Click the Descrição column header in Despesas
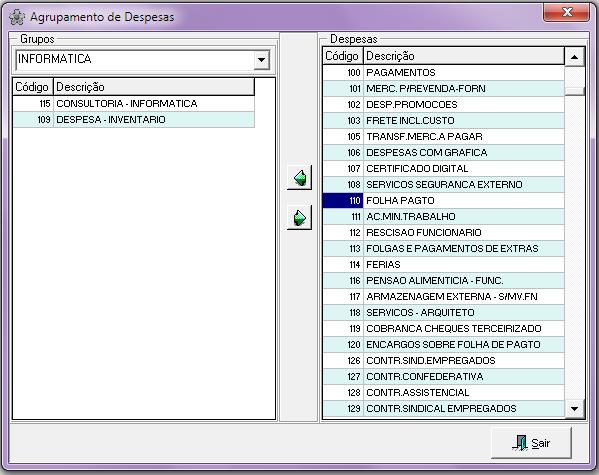 click(x=464, y=56)
